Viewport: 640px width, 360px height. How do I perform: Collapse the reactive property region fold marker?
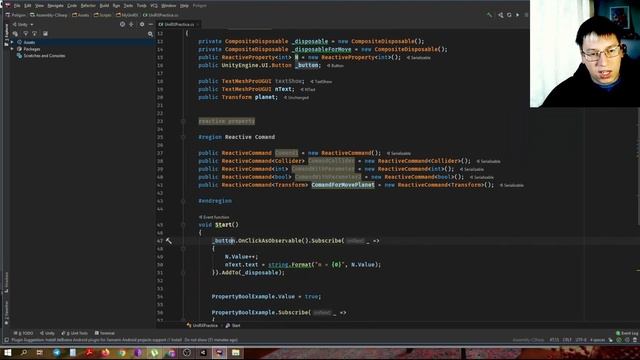pos(183,121)
